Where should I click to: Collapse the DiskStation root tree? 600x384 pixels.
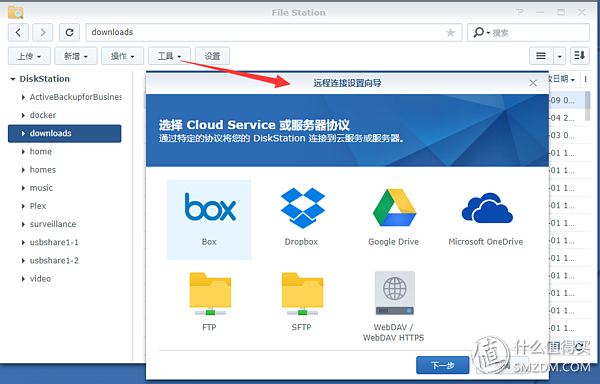pyautogui.click(x=13, y=79)
